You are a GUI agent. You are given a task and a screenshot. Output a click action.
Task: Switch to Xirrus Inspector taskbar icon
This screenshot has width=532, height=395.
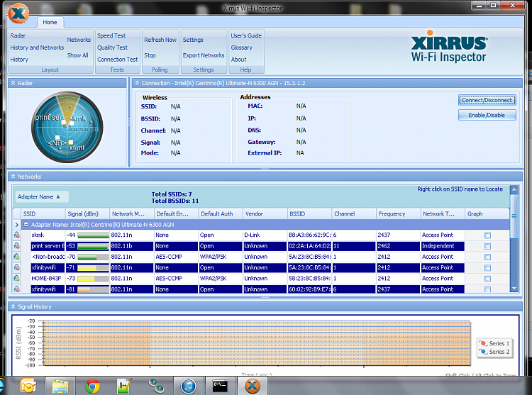pyautogui.click(x=252, y=386)
